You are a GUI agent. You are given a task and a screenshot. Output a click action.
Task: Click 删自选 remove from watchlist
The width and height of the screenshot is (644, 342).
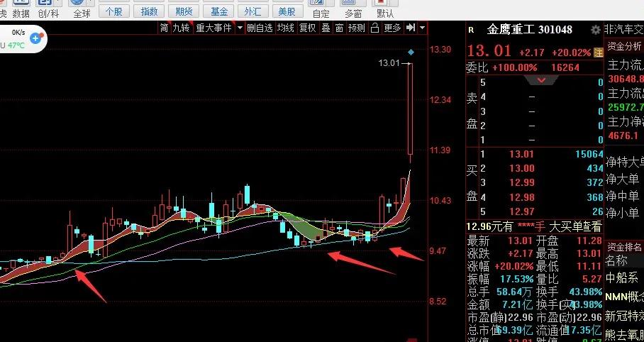[x=260, y=28]
